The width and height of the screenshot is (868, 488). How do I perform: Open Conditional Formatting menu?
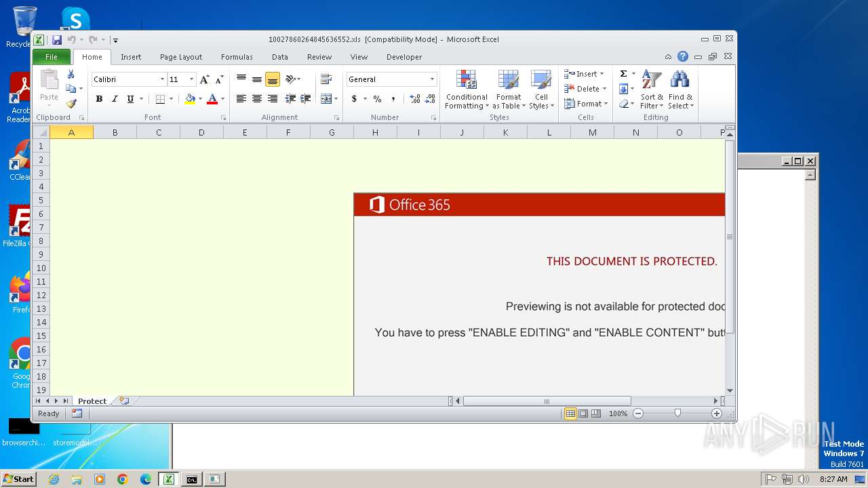click(467, 89)
